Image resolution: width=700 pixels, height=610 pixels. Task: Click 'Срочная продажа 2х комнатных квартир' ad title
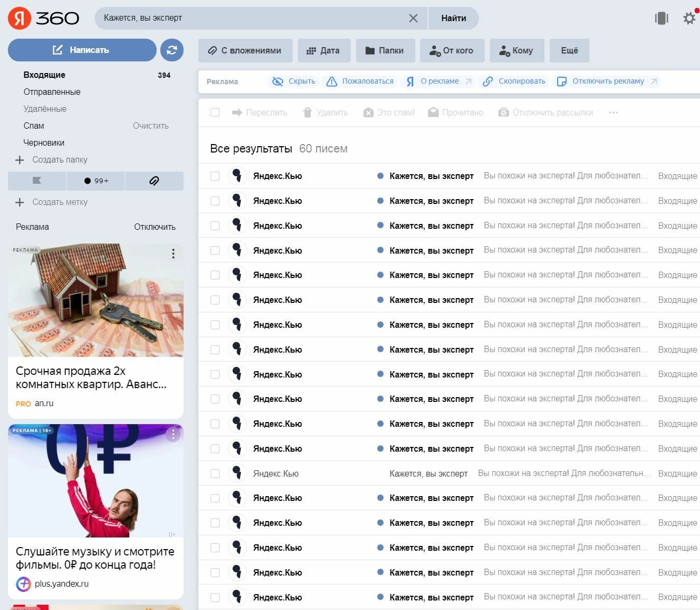[x=91, y=378]
